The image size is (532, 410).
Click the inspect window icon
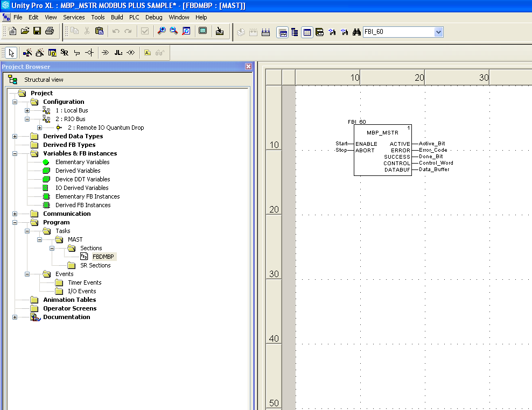pyautogui.click(x=52, y=53)
